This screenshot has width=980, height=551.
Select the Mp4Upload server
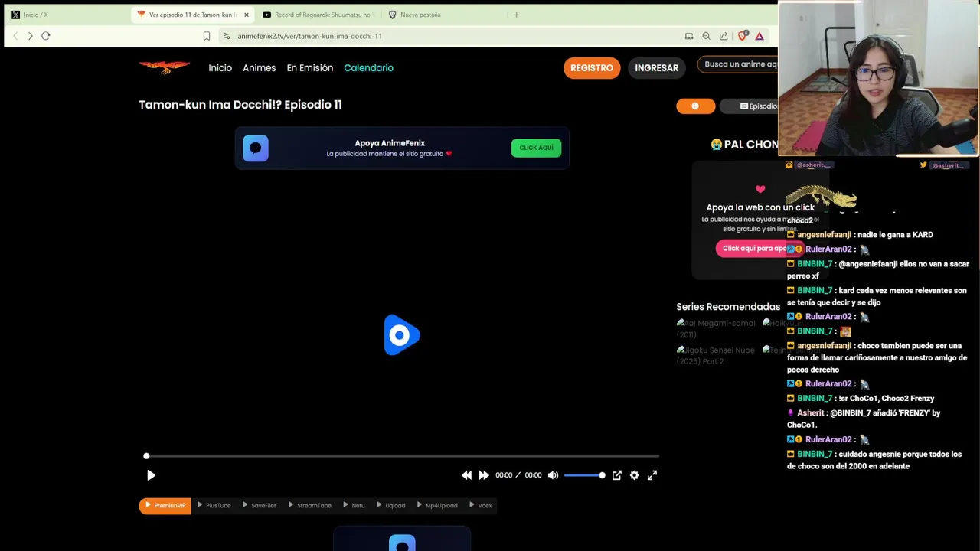(437, 505)
